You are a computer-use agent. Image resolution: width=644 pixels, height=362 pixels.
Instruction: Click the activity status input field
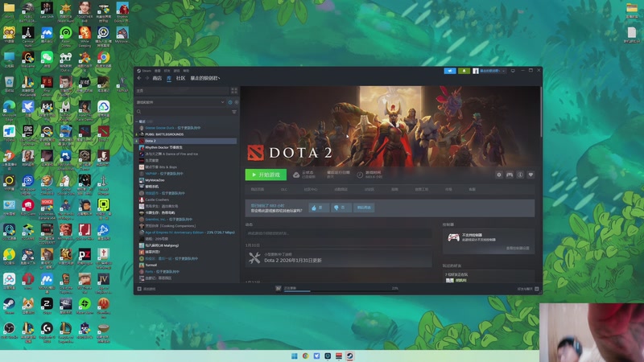pos(338,233)
